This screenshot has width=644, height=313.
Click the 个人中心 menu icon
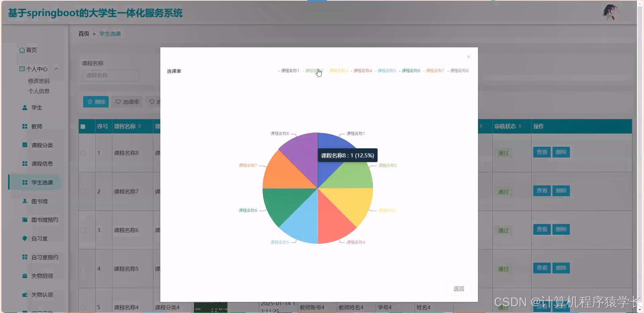(22, 69)
